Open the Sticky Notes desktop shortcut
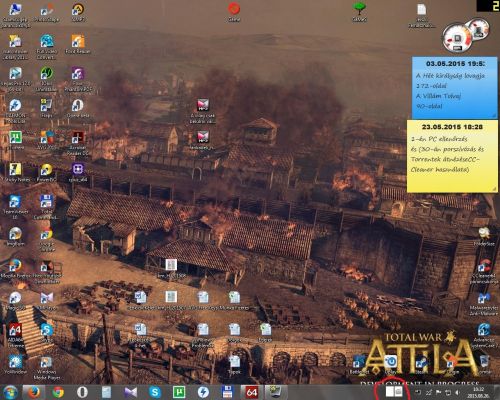 tap(15, 173)
